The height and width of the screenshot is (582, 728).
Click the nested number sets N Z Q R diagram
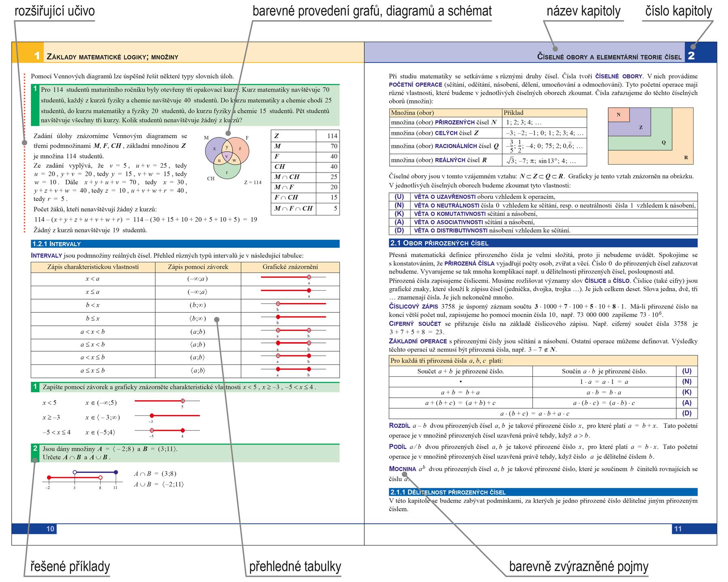[x=650, y=136]
